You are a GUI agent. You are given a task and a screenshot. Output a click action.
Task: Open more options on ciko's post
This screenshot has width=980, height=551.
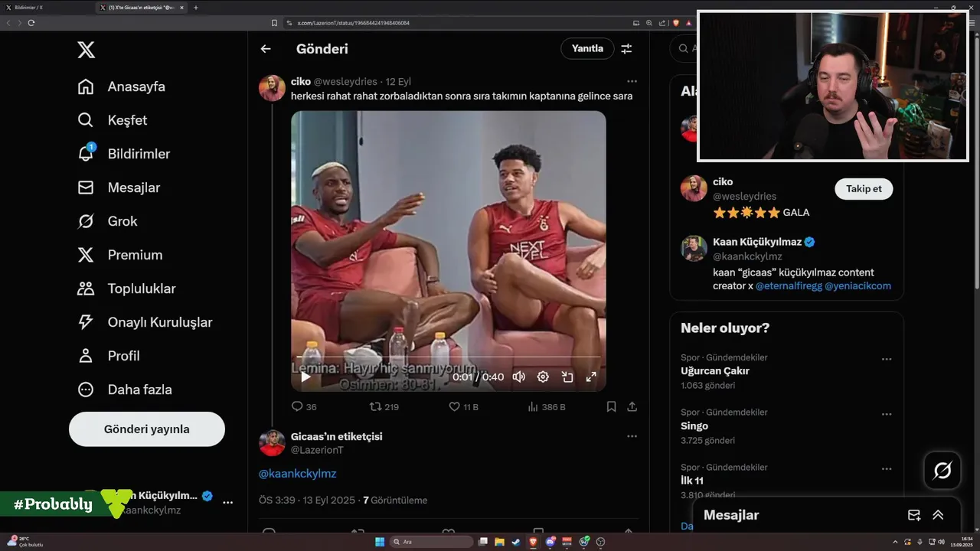pos(632,81)
